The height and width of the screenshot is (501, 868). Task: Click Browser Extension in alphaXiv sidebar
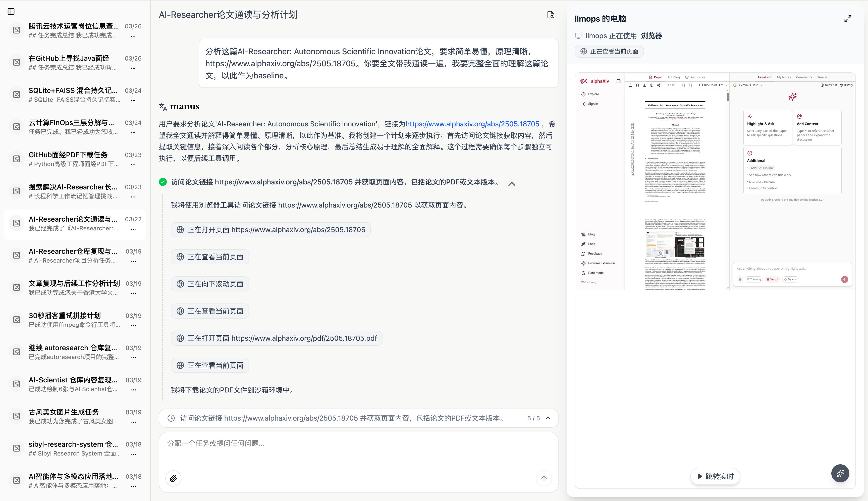[x=598, y=263]
